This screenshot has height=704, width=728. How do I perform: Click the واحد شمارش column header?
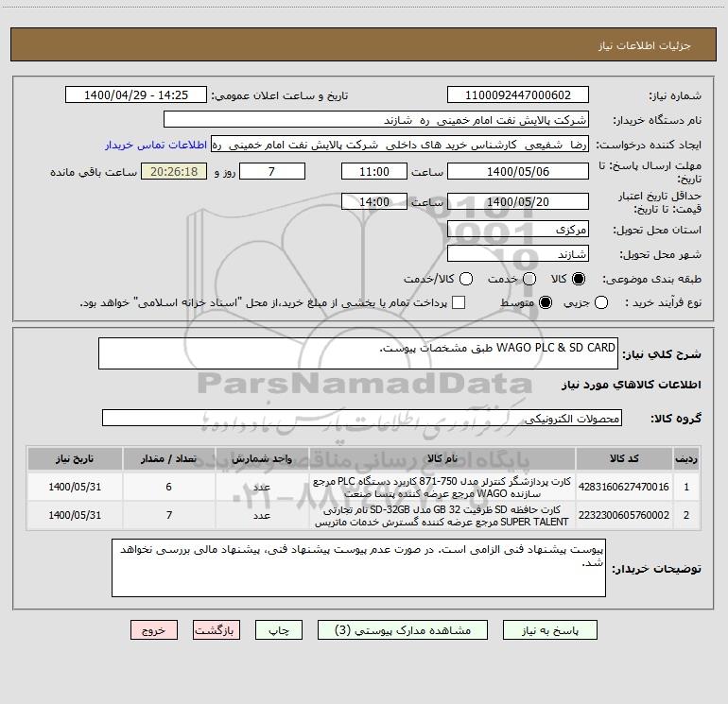coord(262,458)
